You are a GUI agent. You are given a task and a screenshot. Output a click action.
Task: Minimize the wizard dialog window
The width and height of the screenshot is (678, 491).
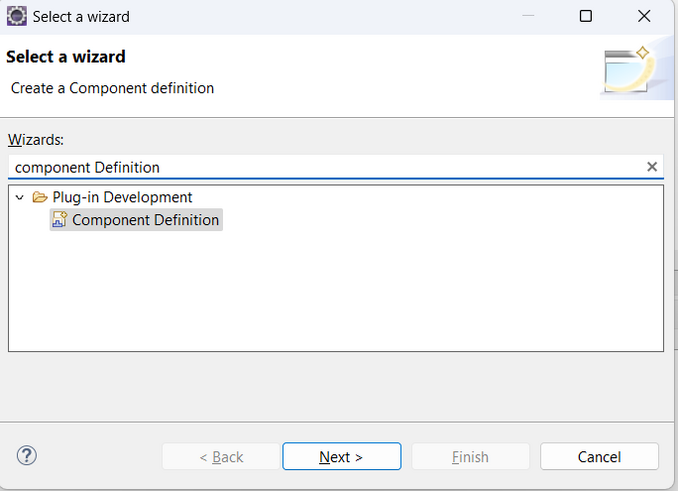point(530,16)
